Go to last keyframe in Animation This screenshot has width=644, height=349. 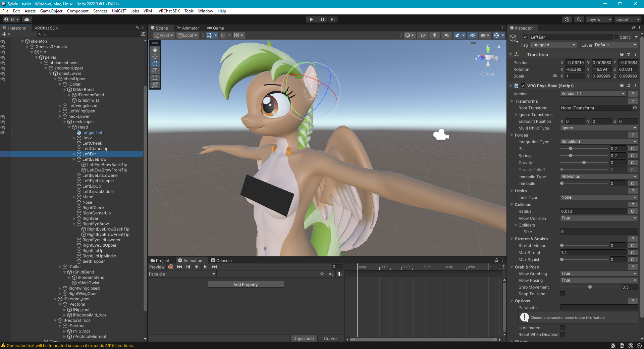(214, 267)
